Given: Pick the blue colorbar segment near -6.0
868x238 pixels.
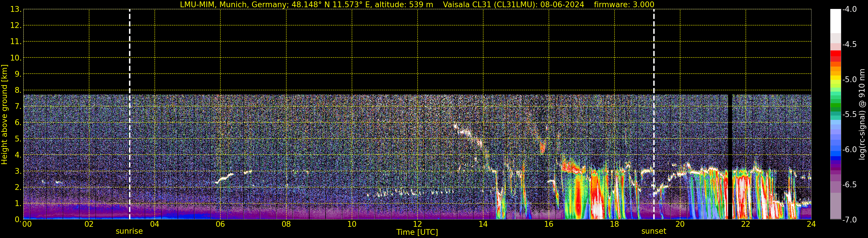Looking at the screenshot, I should [x=835, y=153].
